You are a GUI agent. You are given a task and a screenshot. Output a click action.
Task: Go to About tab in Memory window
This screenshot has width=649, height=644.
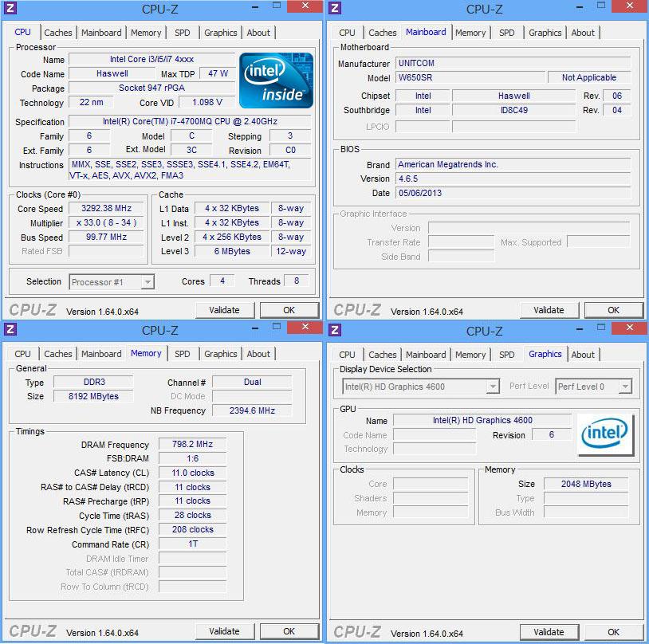[x=258, y=354]
